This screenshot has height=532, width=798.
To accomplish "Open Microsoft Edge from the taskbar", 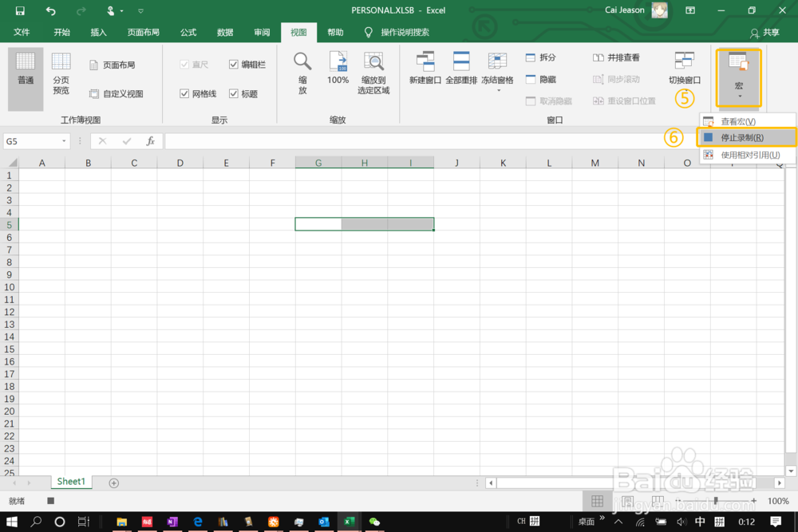I will click(197, 522).
